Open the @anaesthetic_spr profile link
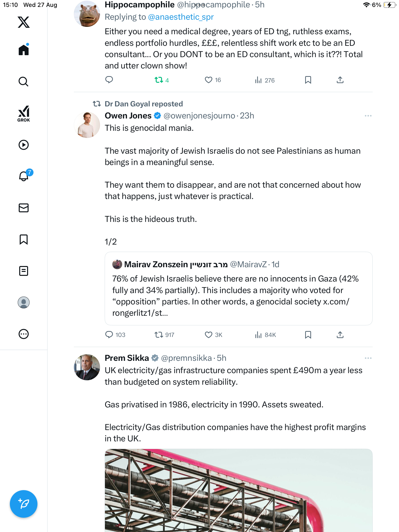The image size is (399, 532). (x=181, y=17)
